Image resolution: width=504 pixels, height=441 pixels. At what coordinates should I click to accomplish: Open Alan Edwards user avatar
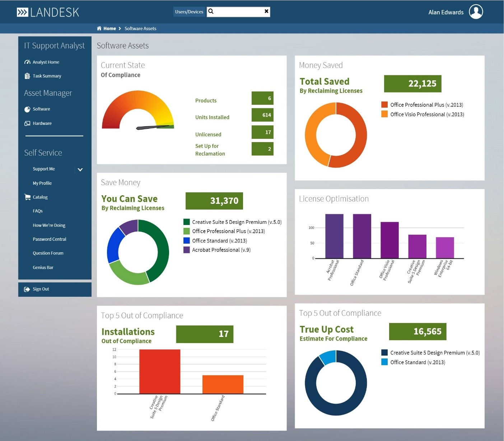(476, 12)
